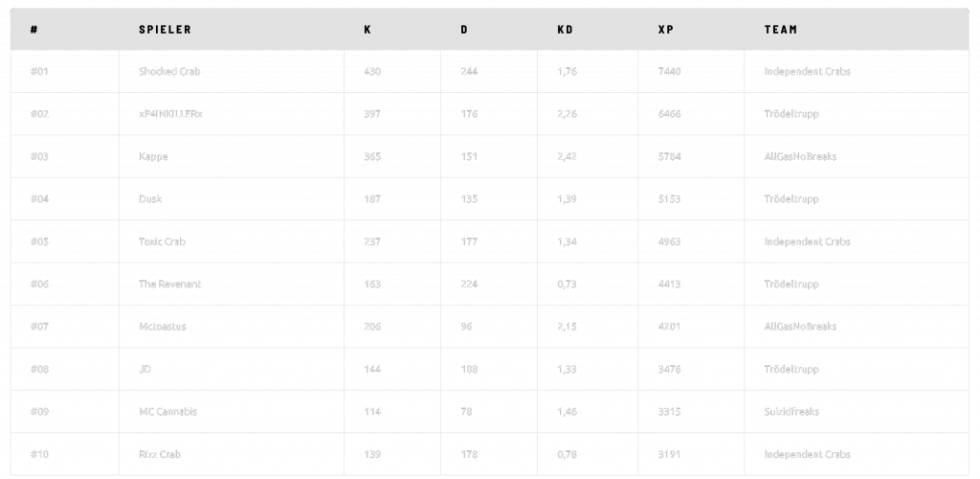Open Trödeltrupp team in JD's row
Screen dimensions: 980x479
pos(791,369)
